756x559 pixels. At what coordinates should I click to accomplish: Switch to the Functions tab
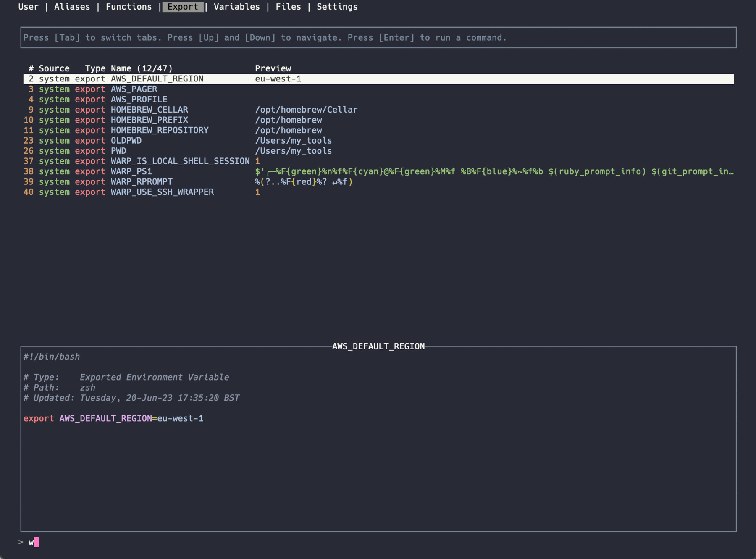[x=129, y=7]
